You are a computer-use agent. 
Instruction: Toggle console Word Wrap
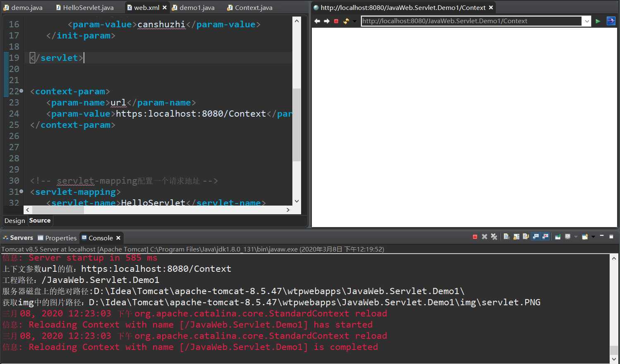pyautogui.click(x=526, y=237)
